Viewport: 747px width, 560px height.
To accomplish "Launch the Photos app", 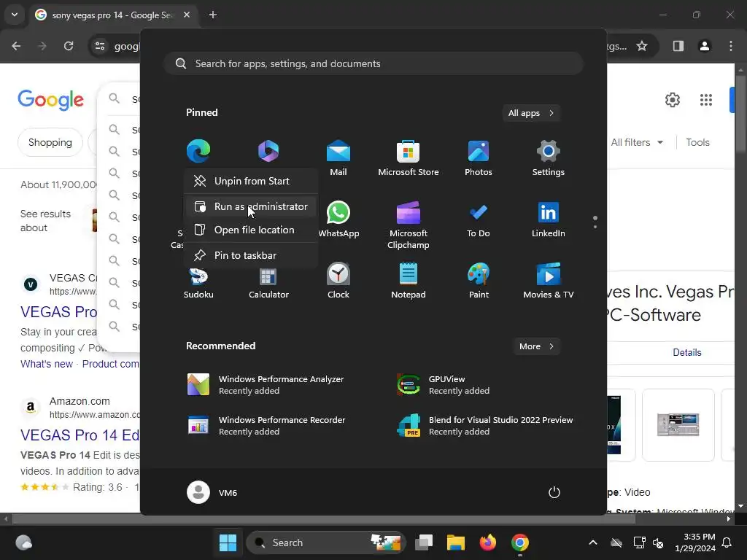I will point(479,158).
